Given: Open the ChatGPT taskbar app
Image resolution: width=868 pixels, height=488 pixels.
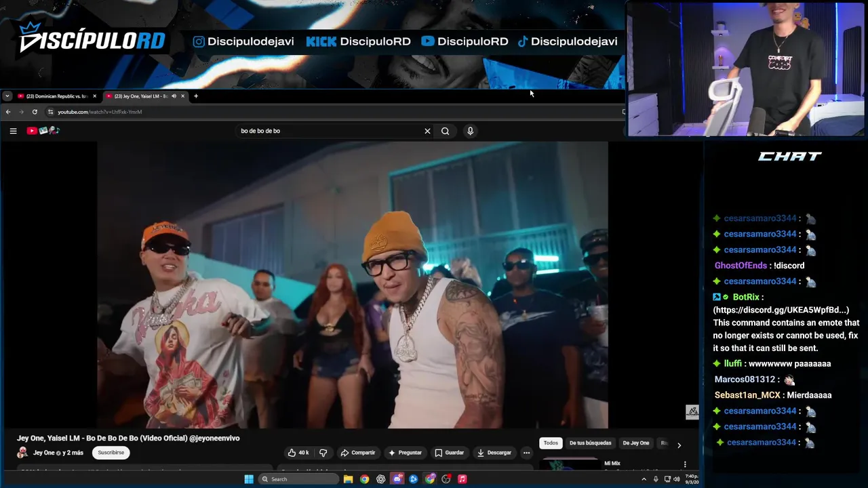Looking at the screenshot, I should point(380,479).
